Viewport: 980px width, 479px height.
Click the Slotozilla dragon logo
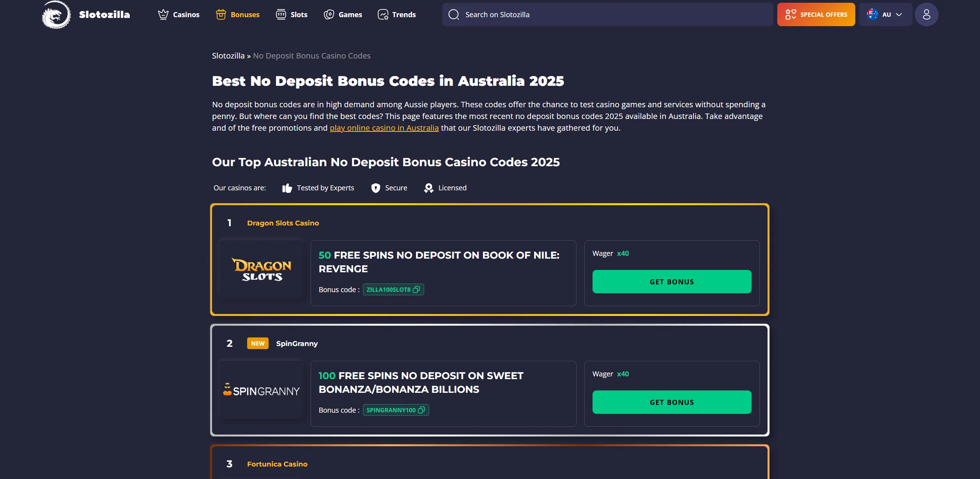tap(56, 15)
